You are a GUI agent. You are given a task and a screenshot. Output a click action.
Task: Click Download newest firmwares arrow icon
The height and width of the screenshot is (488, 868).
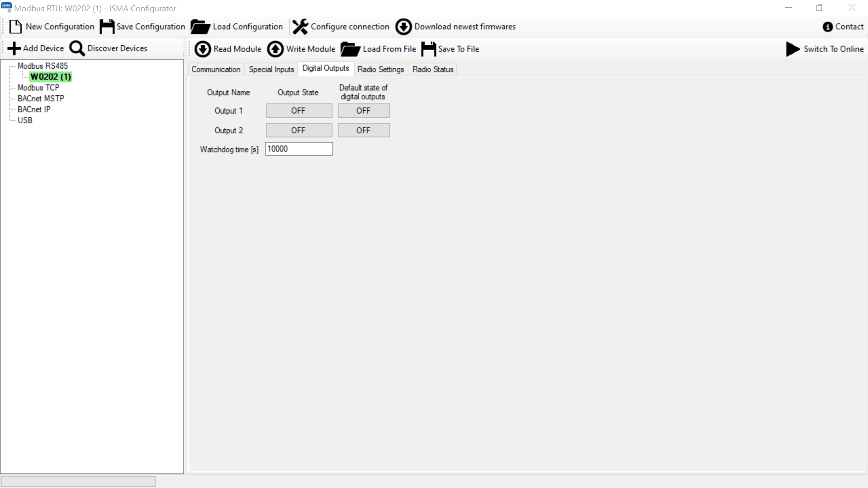403,27
